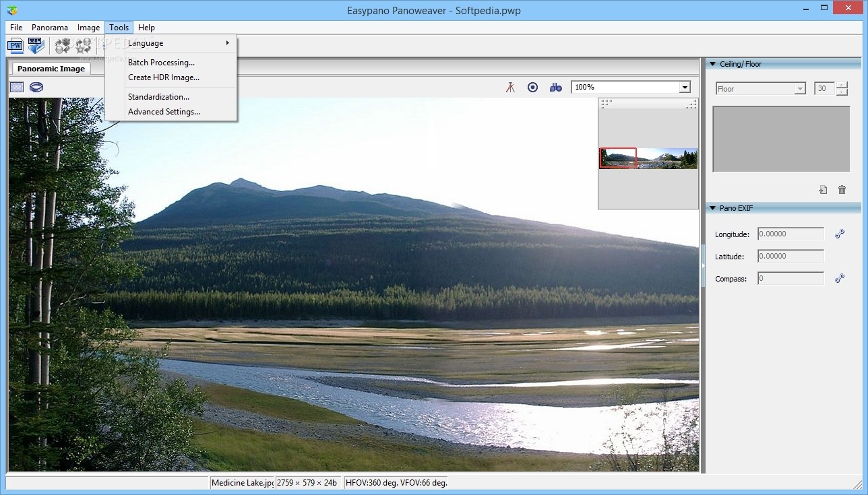Click the panorama navigator thumbnail

click(648, 158)
